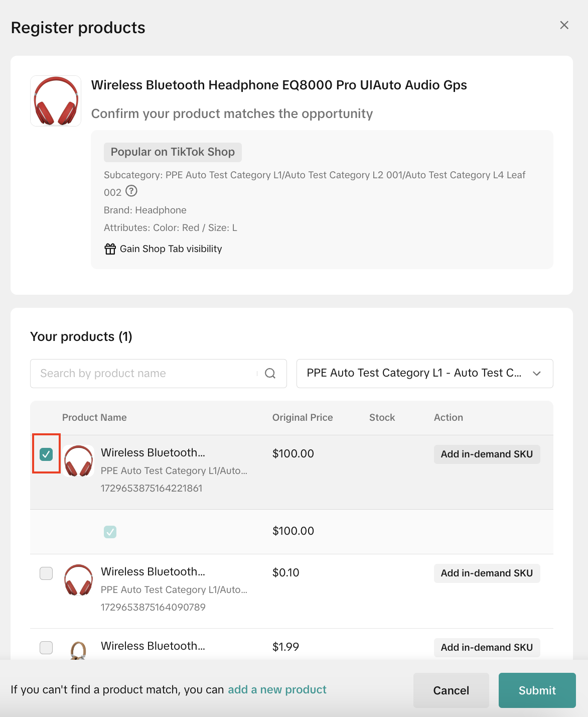Focus the Search by product name field
588x717 pixels.
[x=145, y=374]
